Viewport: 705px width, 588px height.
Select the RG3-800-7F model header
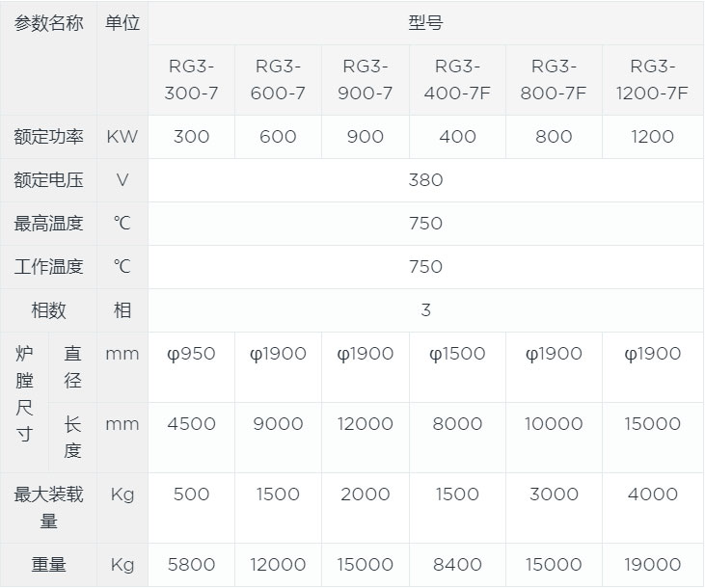point(555,80)
